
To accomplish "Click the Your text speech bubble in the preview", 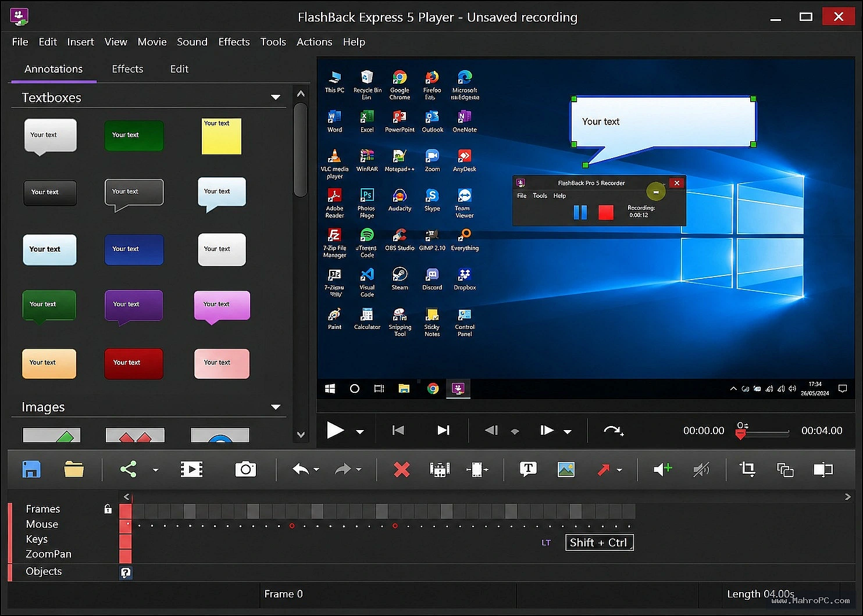I will [x=663, y=122].
